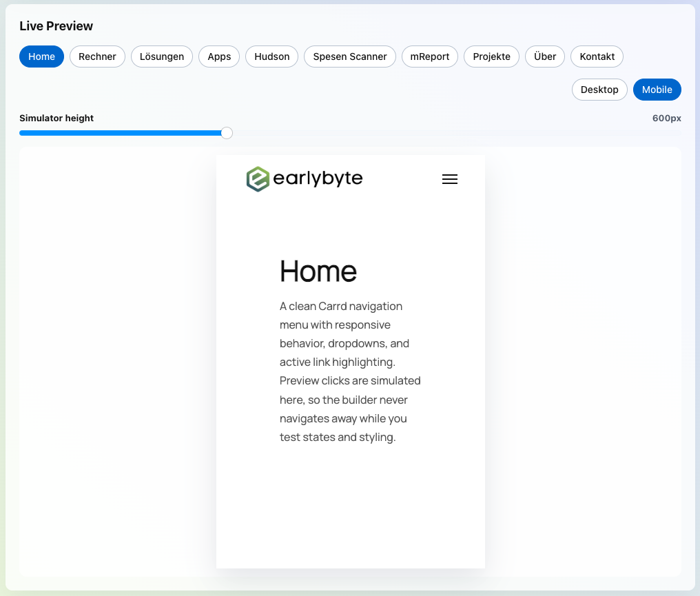The width and height of the screenshot is (700, 596).
Task: Open the hamburger menu icon
Action: [x=449, y=179]
